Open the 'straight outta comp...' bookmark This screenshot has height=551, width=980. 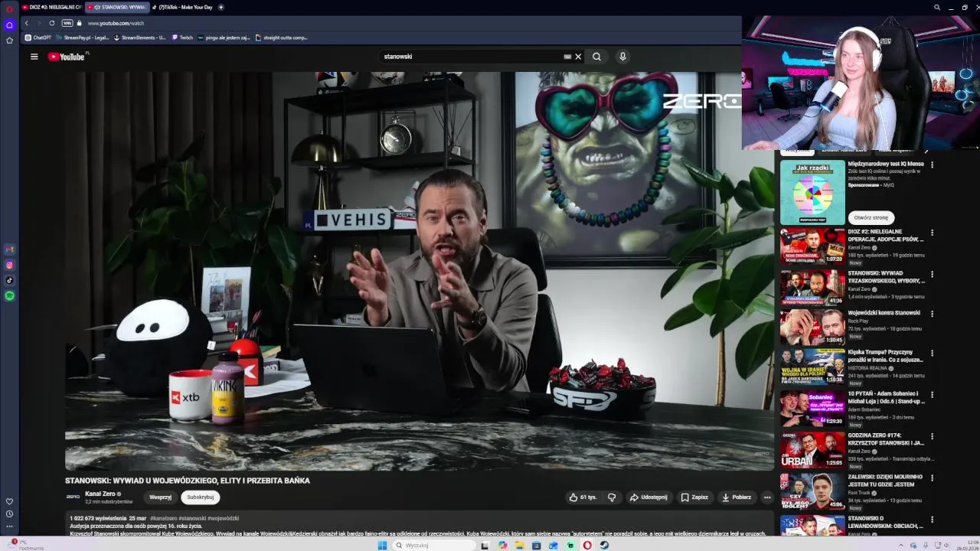[281, 37]
